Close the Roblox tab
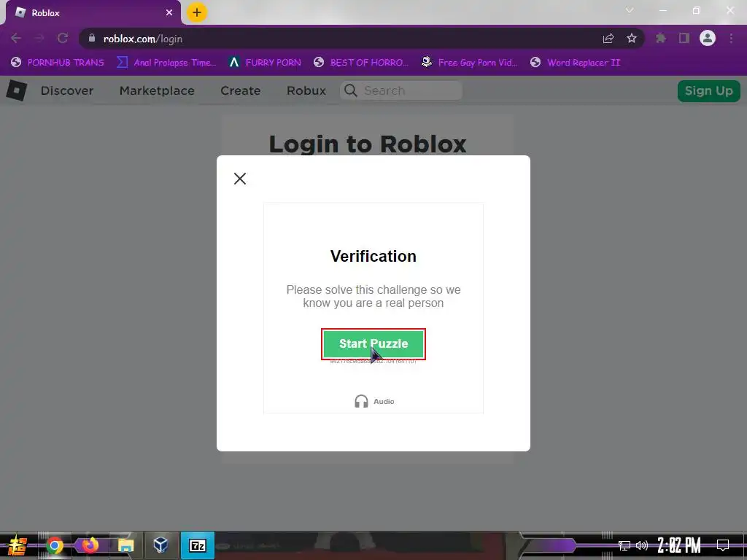 point(169,13)
